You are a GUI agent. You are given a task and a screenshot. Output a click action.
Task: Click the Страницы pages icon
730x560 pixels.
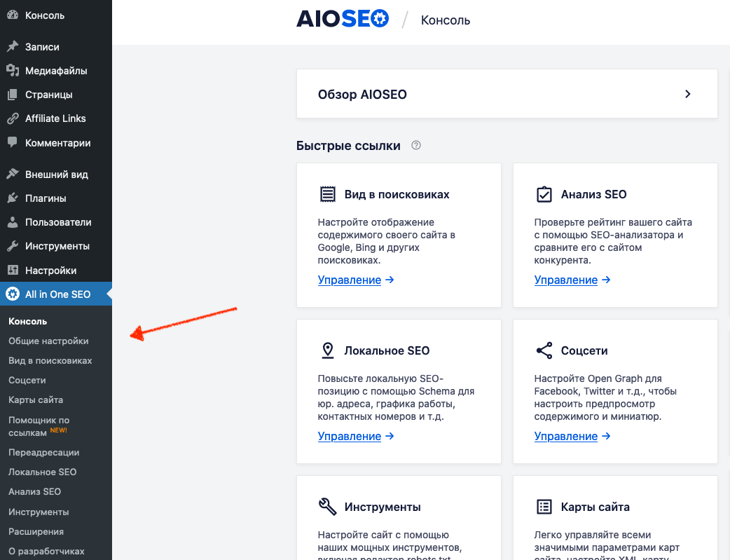click(x=13, y=95)
